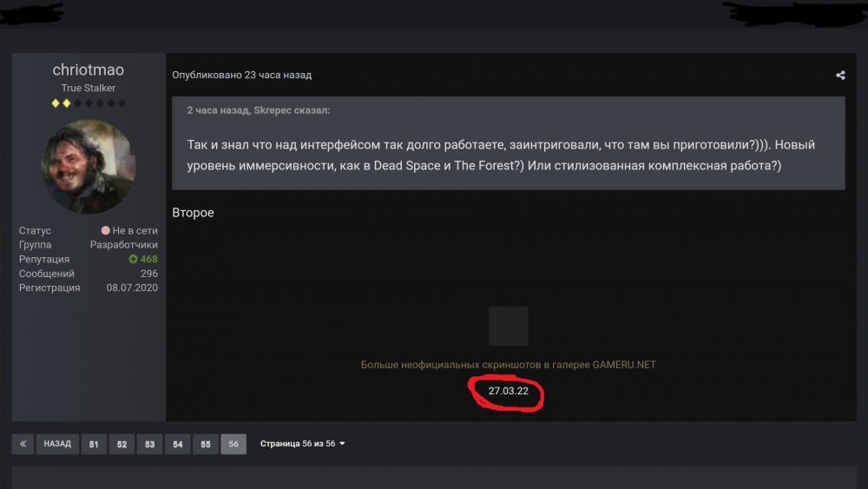Viewport: 868px width, 489px height.
Task: Click the reply text Второе
Action: (x=194, y=213)
